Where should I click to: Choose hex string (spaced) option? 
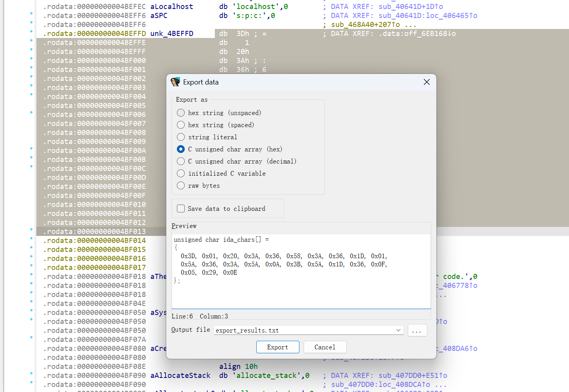pyautogui.click(x=181, y=125)
